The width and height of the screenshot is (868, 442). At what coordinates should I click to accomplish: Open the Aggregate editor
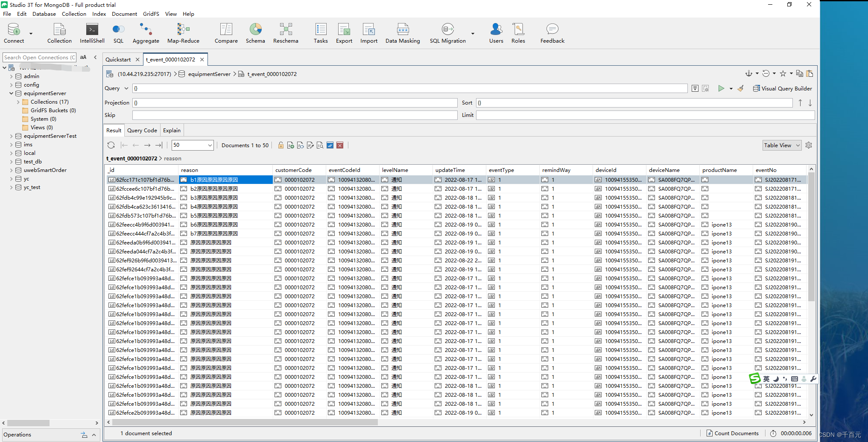pyautogui.click(x=146, y=33)
